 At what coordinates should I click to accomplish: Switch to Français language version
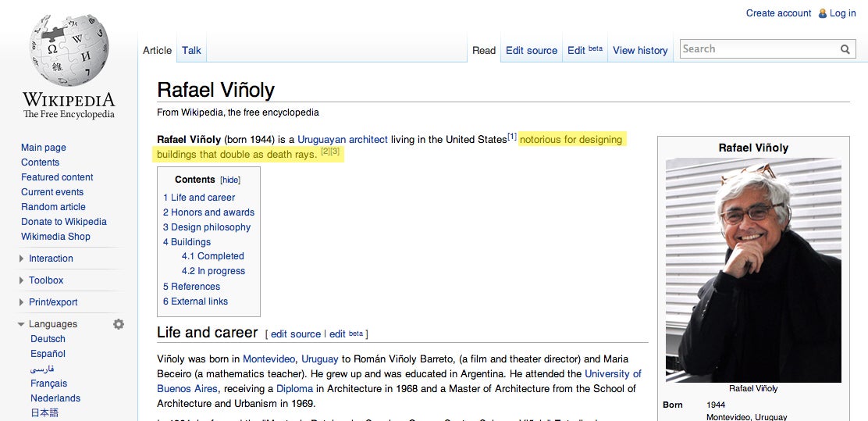(48, 384)
